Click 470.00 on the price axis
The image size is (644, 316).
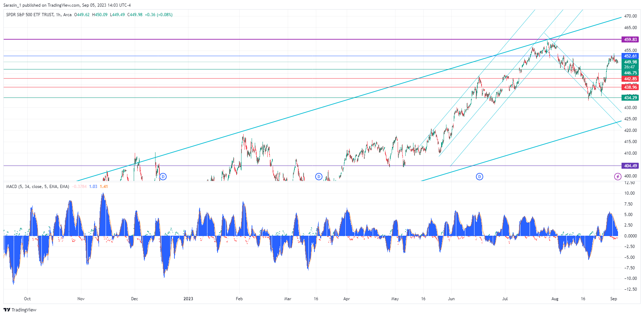click(x=630, y=16)
